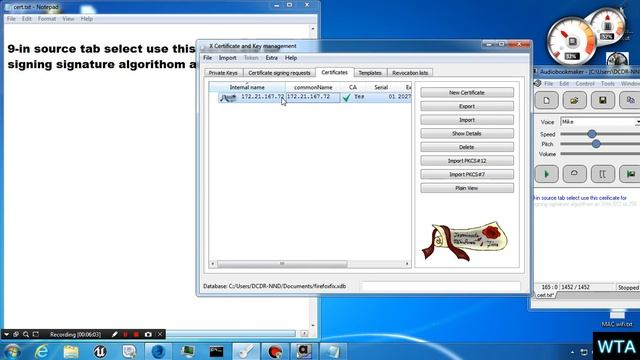
Task: Click the Copy icon in Audiobookmaker toolbar
Action: pyautogui.click(x=630, y=100)
